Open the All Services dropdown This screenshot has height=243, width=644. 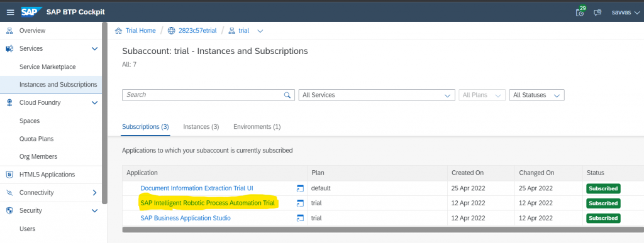(x=377, y=95)
